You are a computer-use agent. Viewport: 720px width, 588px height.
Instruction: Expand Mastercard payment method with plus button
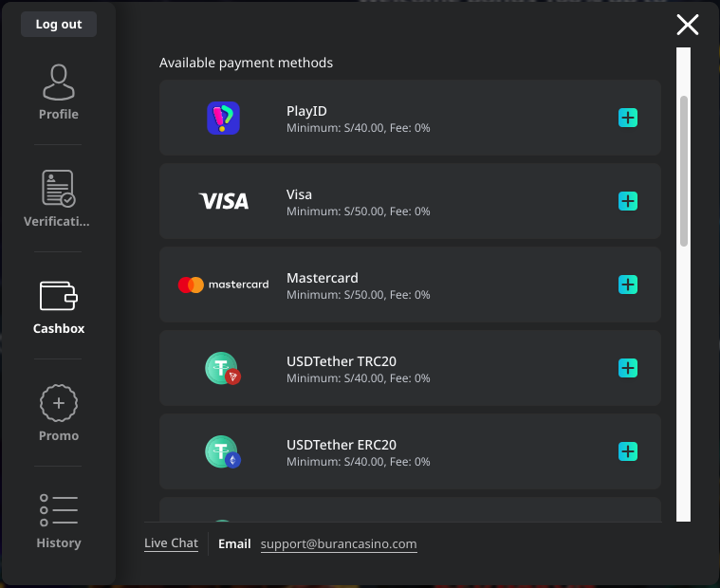[628, 285]
